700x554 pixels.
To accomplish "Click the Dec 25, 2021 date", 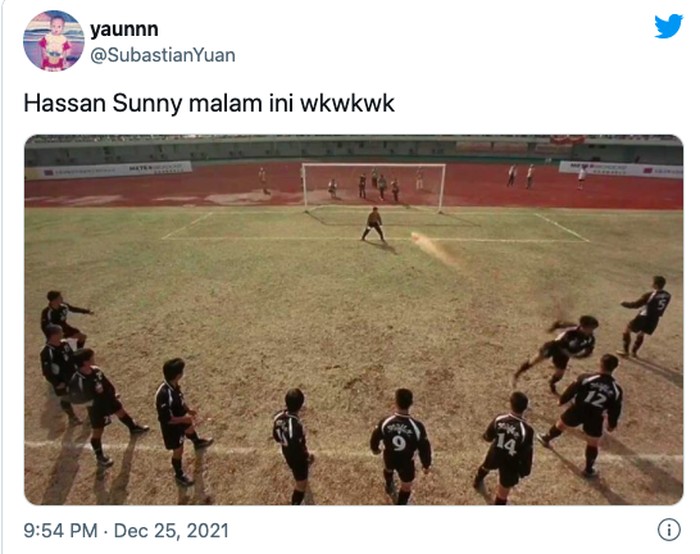I will (171, 531).
